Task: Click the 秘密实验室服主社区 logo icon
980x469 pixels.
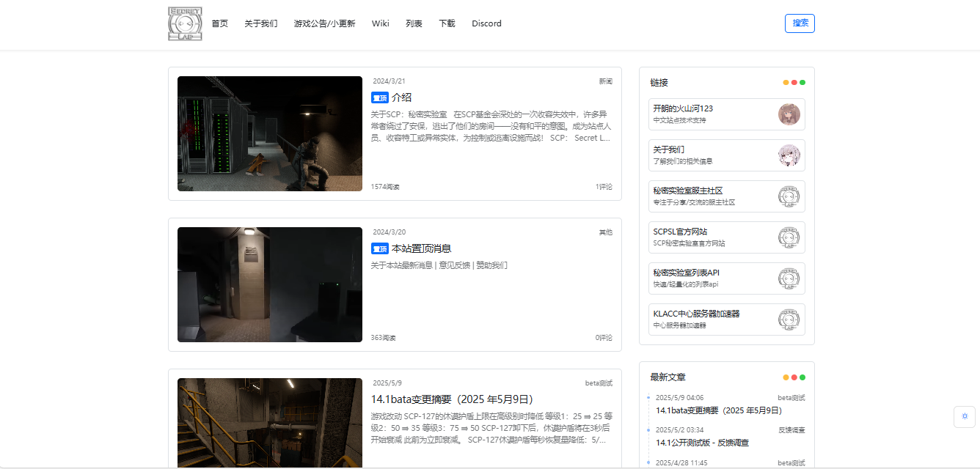Action: tap(790, 196)
